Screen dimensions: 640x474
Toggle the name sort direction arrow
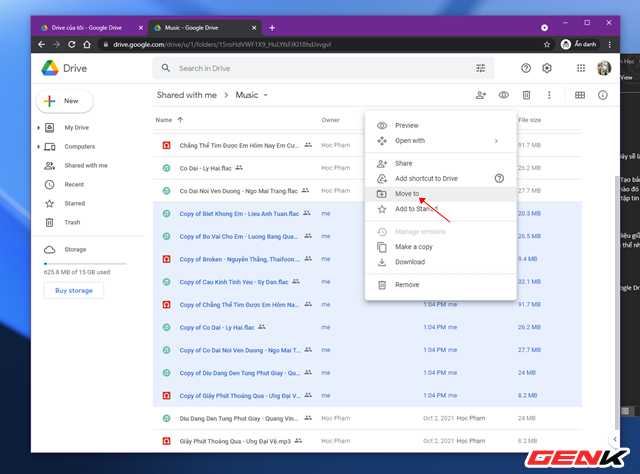[x=180, y=120]
